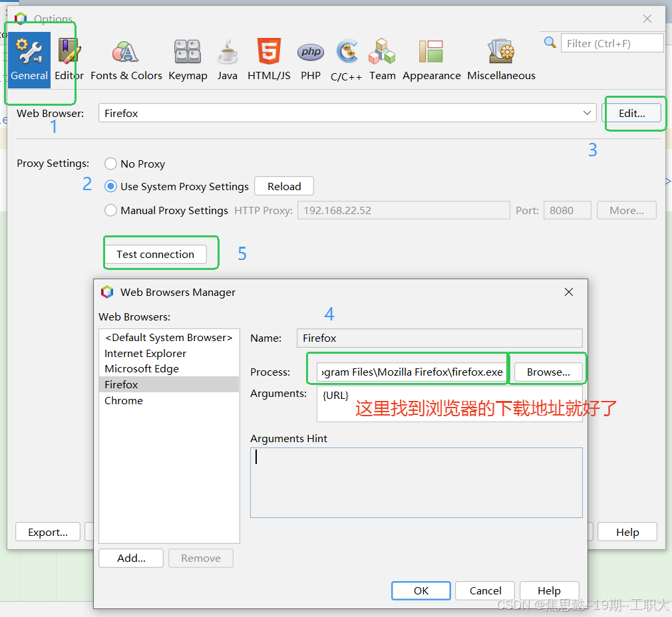The width and height of the screenshot is (672, 617).
Task: Click the Arguments {URL} field
Action: pos(450,404)
